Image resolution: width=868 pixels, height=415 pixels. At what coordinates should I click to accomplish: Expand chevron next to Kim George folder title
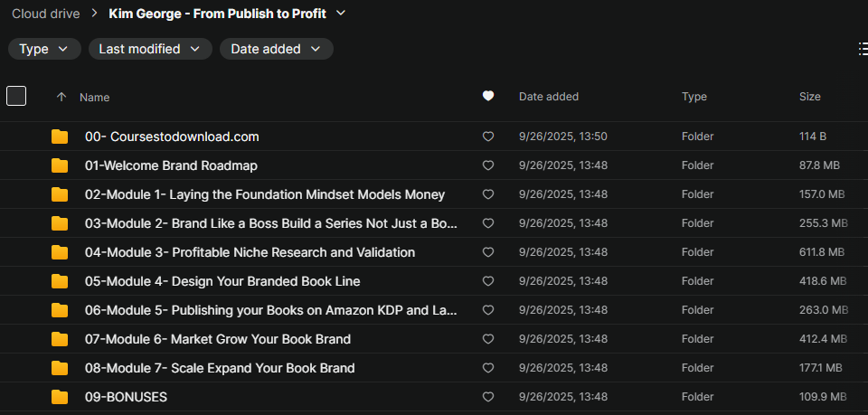tap(340, 14)
